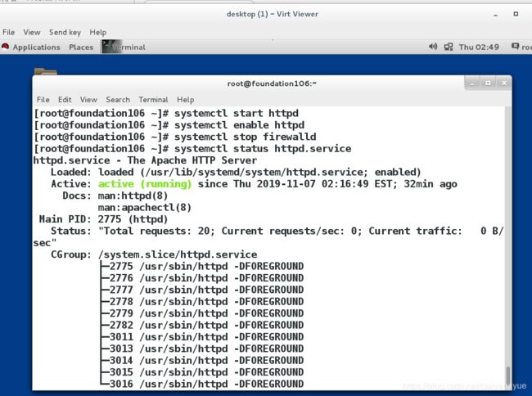Viewport: 532px width, 396px height.
Task: Minimize the Virt Viewer window
Action: [496, 15]
